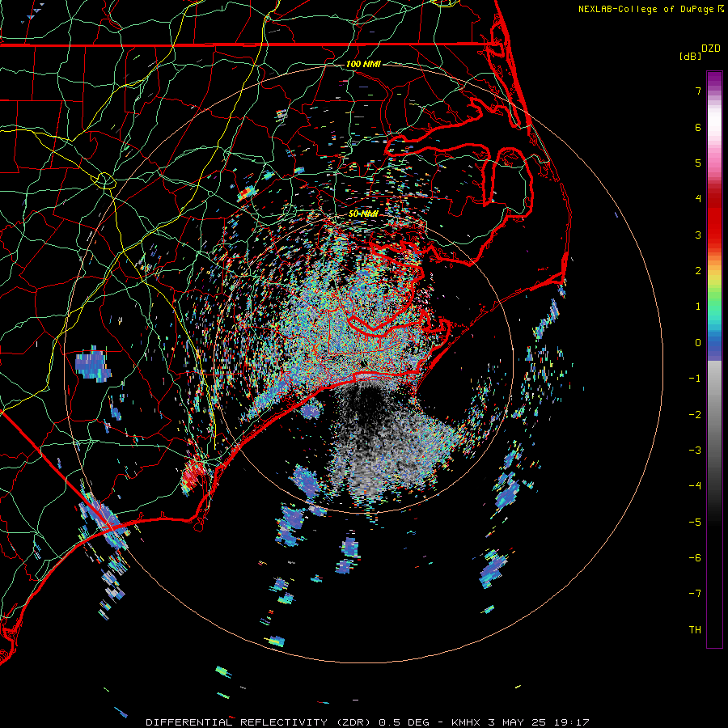Viewport: 728px width, 728px height.
Task: Click the 5 dB value on scale
Action: point(698,163)
